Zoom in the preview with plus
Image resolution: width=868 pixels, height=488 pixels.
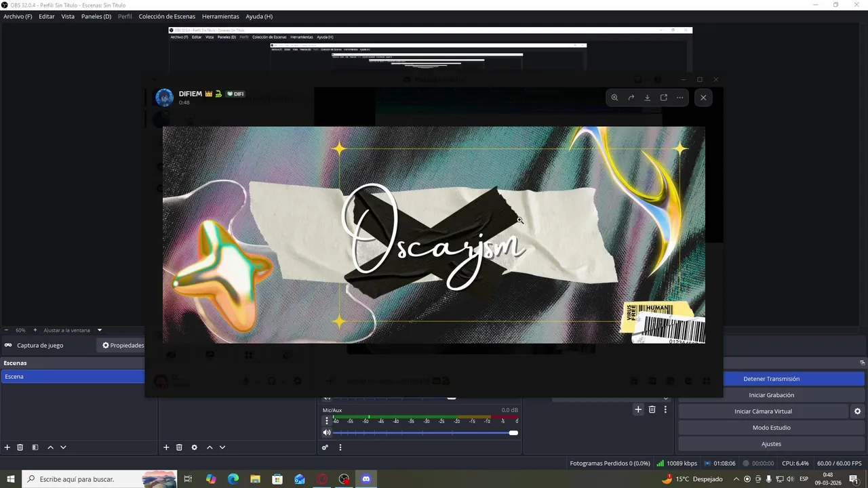point(35,330)
